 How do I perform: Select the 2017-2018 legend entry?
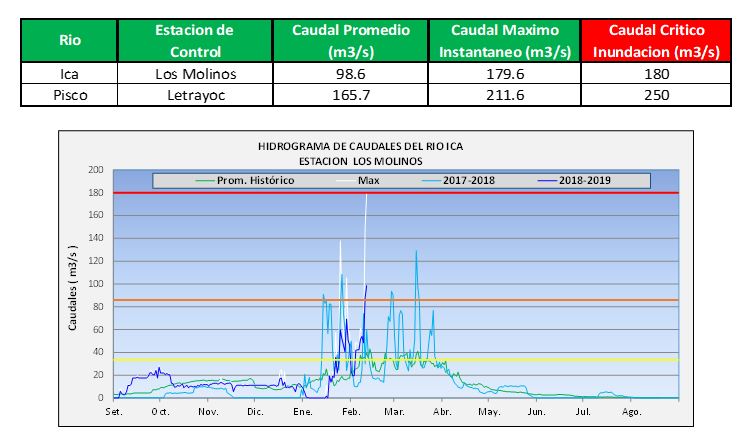click(x=471, y=181)
